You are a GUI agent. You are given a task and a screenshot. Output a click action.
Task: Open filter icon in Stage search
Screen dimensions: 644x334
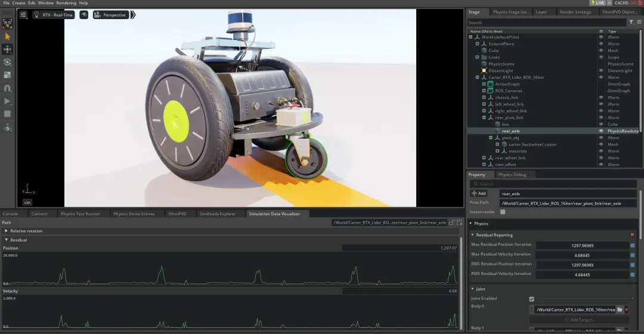(x=631, y=22)
